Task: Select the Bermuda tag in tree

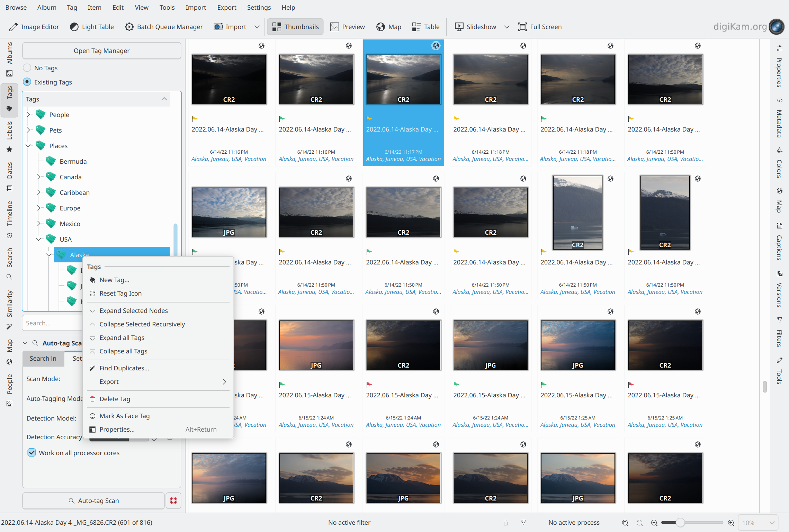Action: (x=73, y=161)
